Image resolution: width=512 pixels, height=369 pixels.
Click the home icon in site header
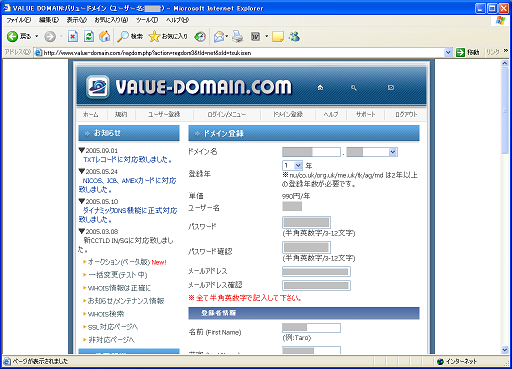click(320, 88)
